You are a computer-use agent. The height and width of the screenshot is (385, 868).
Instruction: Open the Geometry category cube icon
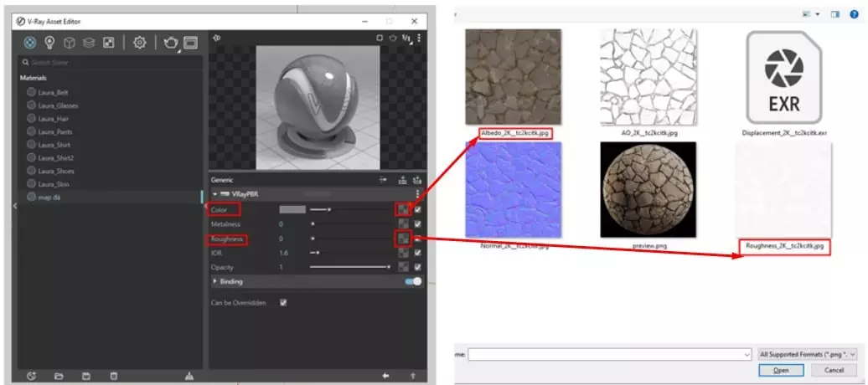click(70, 42)
